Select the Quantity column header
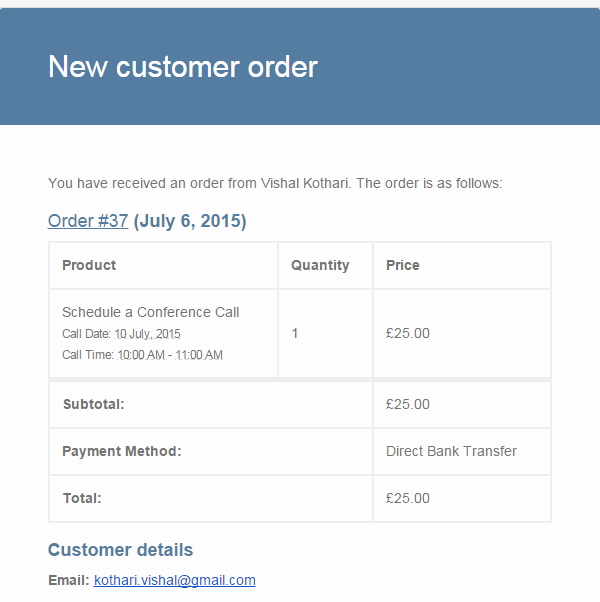600x602 pixels. (x=320, y=265)
